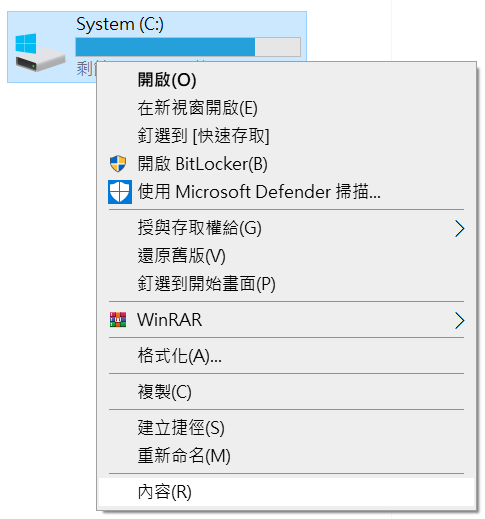The height and width of the screenshot is (519, 485).
Task: Click the Microsoft Defender shield icon
Action: 120,192
